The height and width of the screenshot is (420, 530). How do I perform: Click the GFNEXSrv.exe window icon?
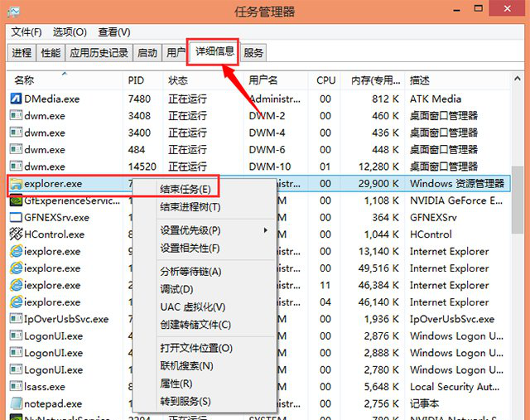16,217
